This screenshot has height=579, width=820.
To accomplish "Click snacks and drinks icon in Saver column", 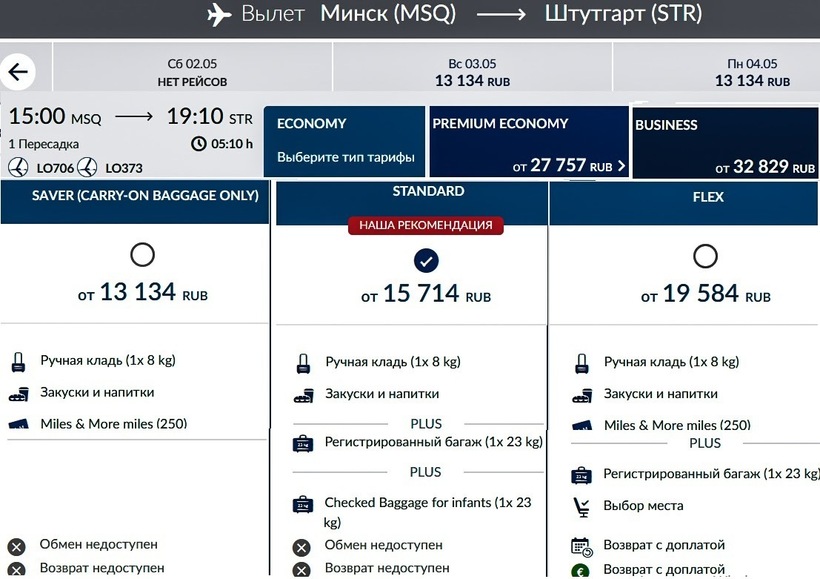I will [18, 394].
